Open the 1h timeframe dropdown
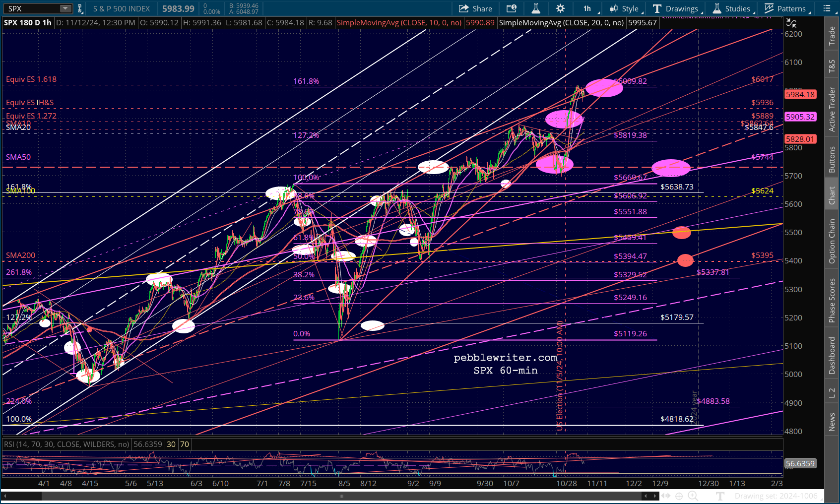Screen dimensions: 840x504 (x=589, y=8)
